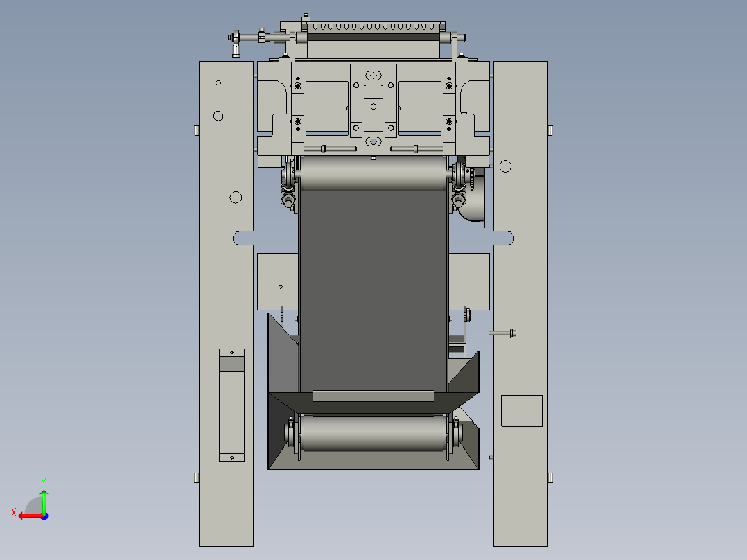Select the narrow bracket on the left plate
Image resolution: width=747 pixels, height=560 pixels.
coord(231,405)
